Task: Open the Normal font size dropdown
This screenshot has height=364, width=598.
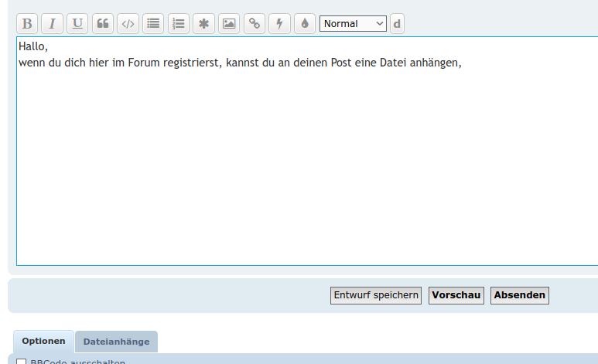Action: (x=353, y=24)
